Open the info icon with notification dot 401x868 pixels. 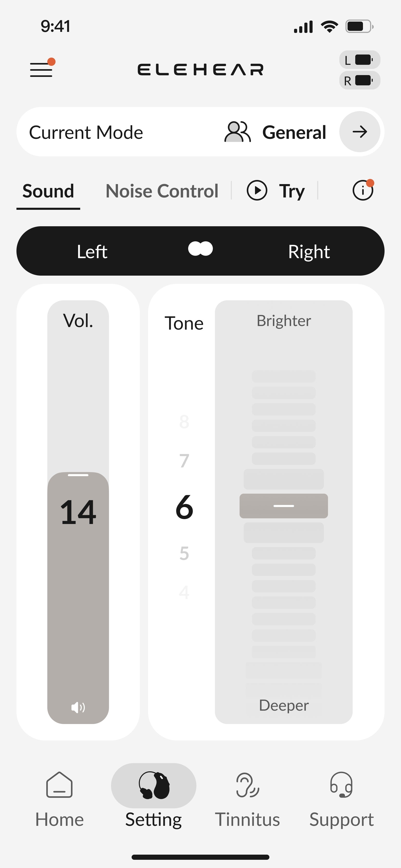(363, 191)
